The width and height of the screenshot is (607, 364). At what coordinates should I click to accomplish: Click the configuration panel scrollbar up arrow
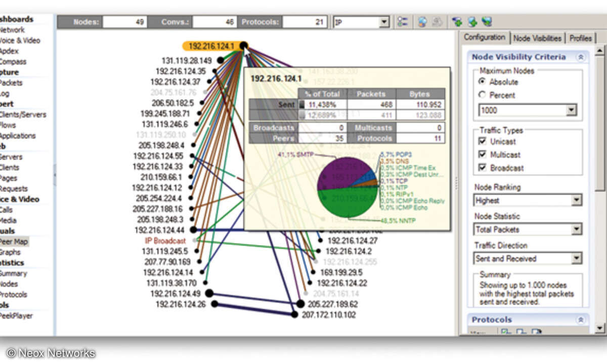pyautogui.click(x=600, y=51)
